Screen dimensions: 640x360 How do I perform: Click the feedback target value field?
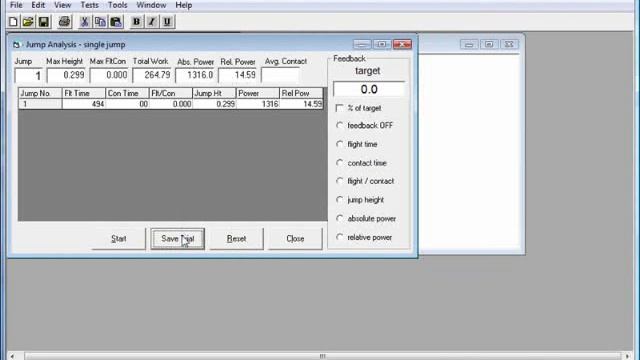pos(369,89)
